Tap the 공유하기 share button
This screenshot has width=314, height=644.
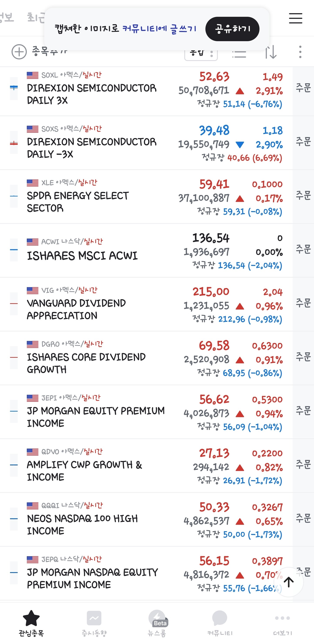click(x=232, y=29)
